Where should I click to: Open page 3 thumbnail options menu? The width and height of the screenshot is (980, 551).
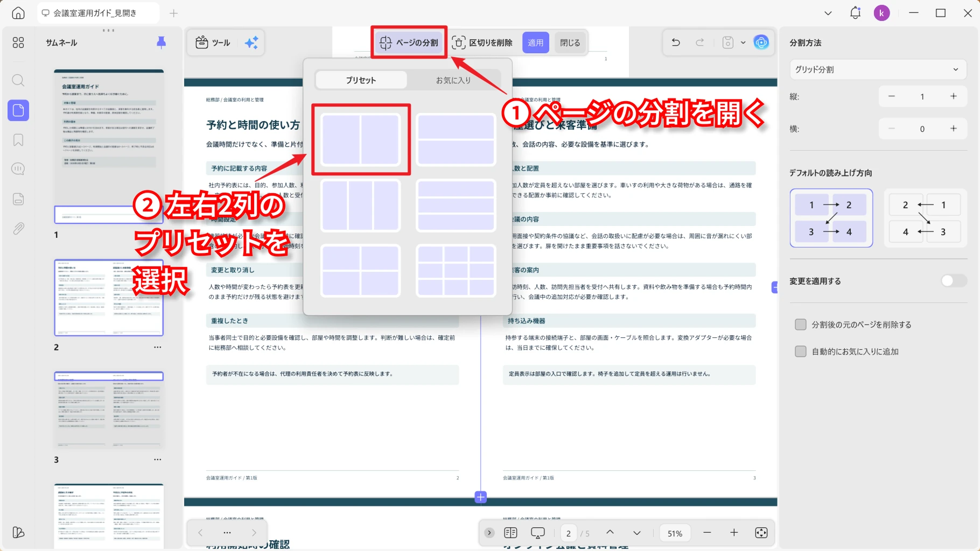(x=157, y=460)
